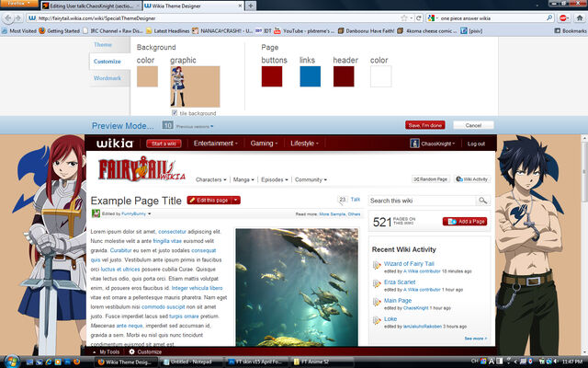
Task: Open the Manga navigation menu
Action: coord(243,180)
